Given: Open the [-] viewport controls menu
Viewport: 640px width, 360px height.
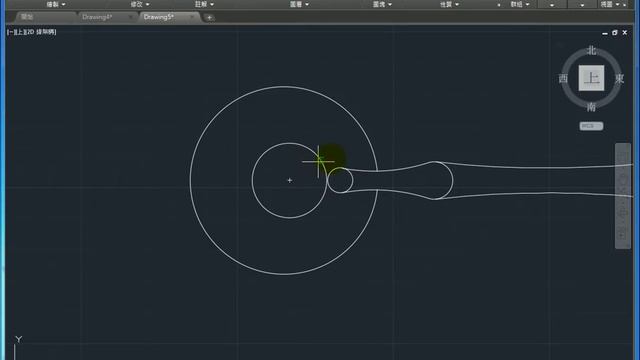Looking at the screenshot, I should click(10, 32).
